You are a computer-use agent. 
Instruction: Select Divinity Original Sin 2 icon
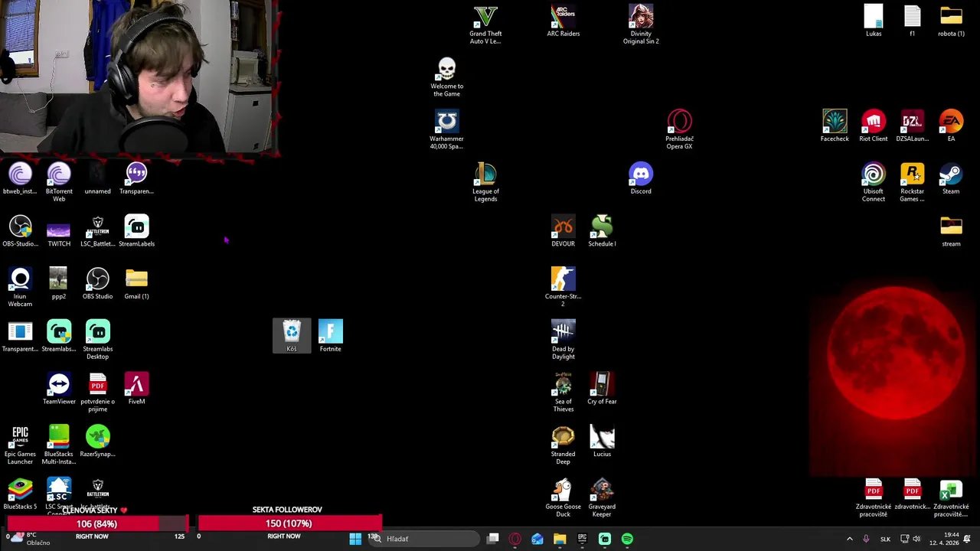coord(641,24)
